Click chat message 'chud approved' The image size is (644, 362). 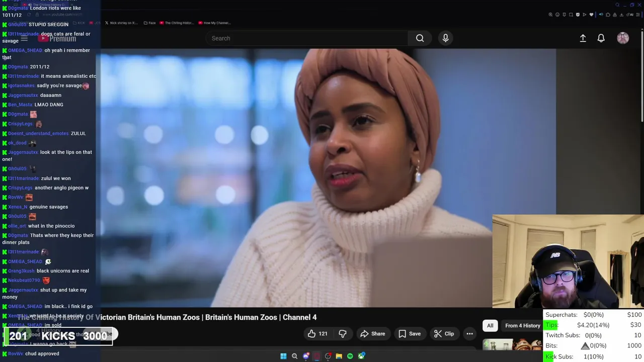(42, 354)
